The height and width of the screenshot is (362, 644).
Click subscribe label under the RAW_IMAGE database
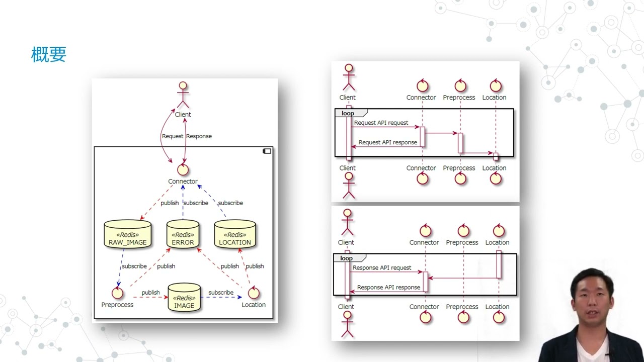(x=134, y=266)
